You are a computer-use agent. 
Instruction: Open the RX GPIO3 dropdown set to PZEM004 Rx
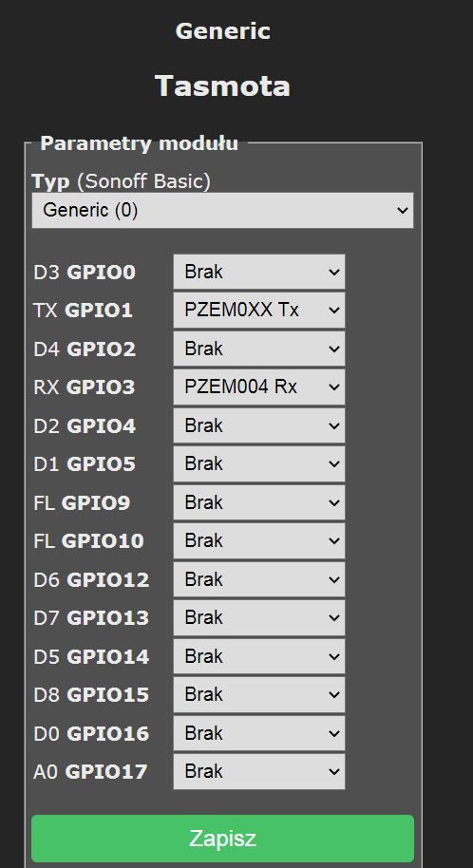point(259,387)
